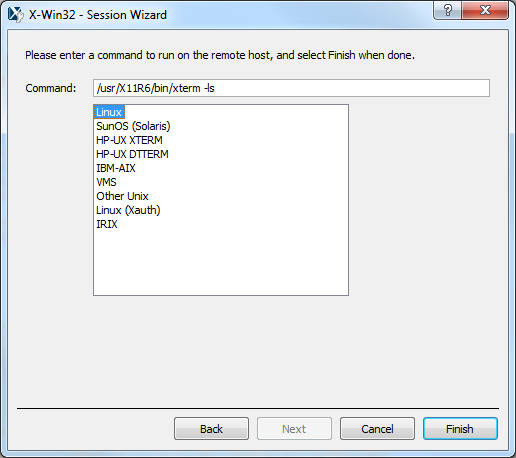Click the X-Win32 app icon in title bar

tap(15, 14)
